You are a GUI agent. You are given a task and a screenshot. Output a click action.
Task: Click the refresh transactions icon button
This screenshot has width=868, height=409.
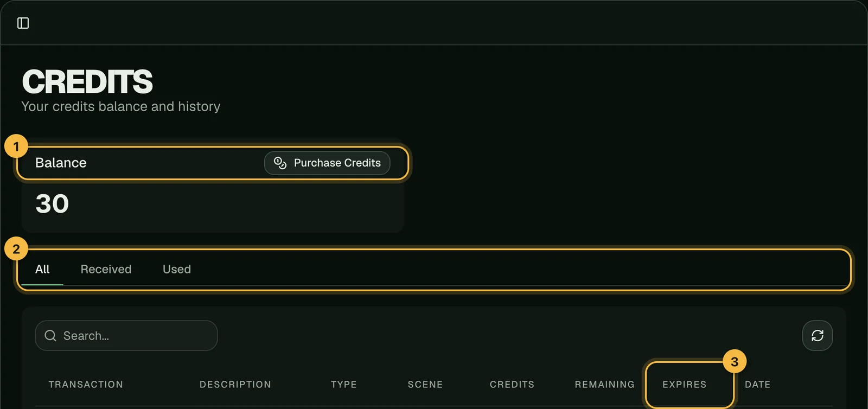(x=817, y=335)
